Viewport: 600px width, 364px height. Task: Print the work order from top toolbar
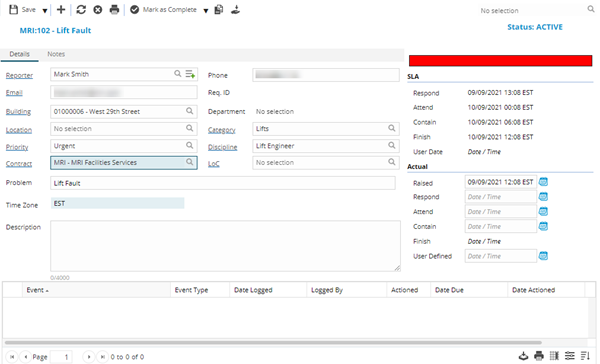point(114,10)
